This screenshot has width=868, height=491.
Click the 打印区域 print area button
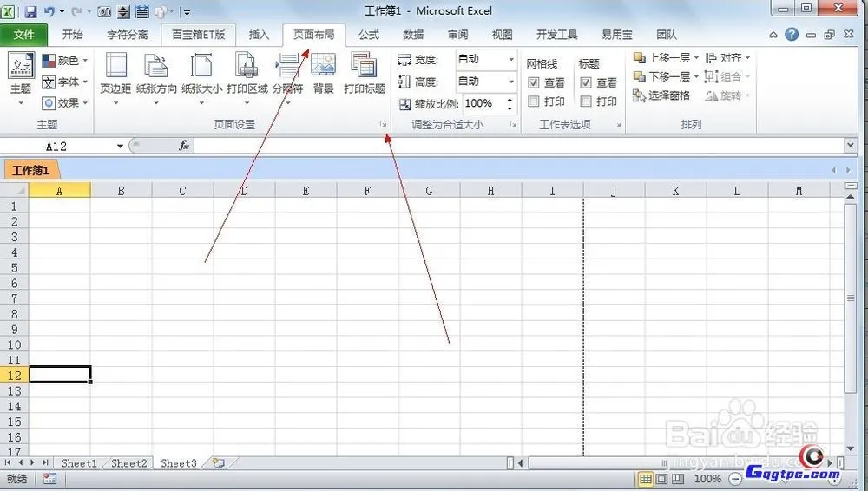[247, 79]
